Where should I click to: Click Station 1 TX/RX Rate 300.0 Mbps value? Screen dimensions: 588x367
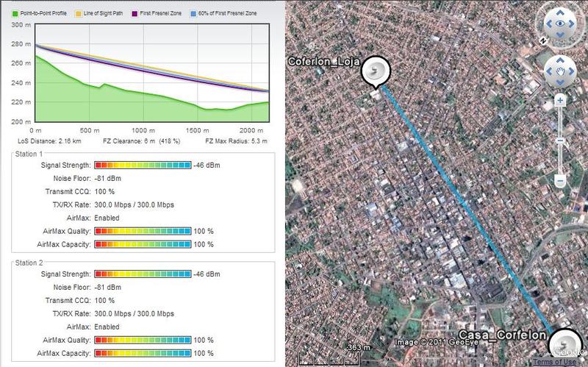coord(135,204)
